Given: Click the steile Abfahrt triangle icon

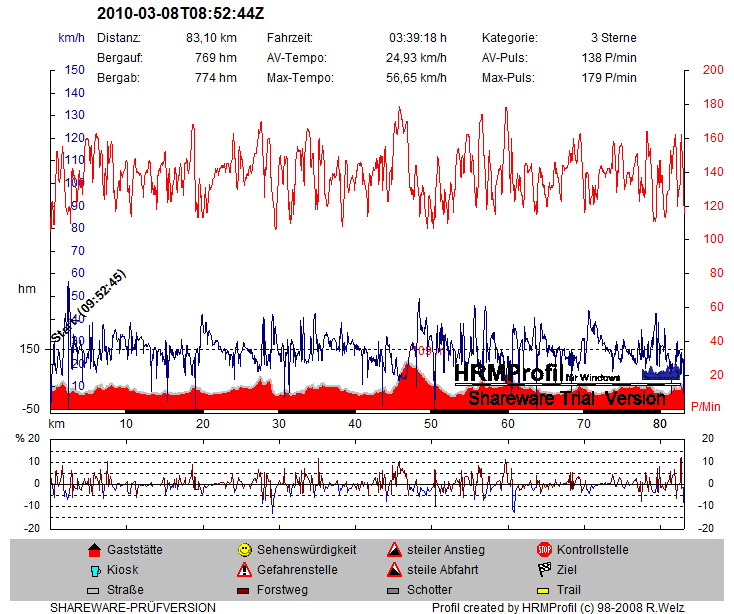Looking at the screenshot, I should (x=395, y=570).
